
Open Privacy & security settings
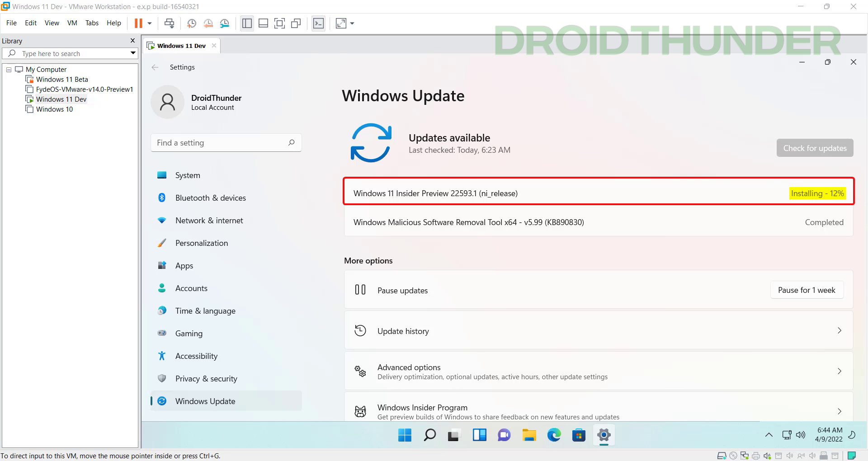coord(226,379)
